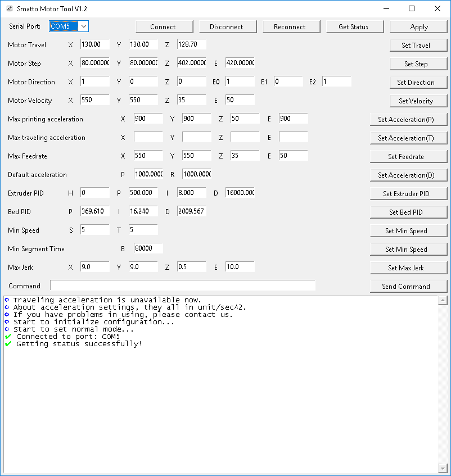Select the Bed PID P field showing 369.610

point(95,211)
